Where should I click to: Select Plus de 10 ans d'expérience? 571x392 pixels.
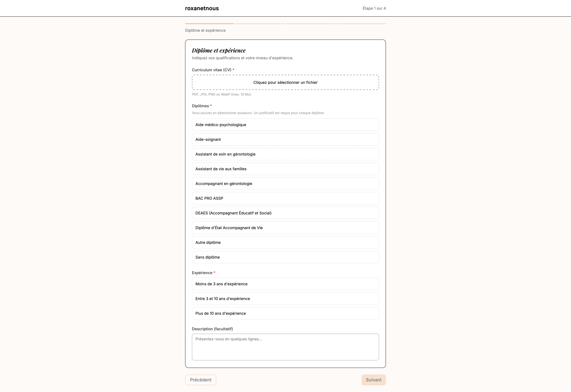pyautogui.click(x=285, y=313)
